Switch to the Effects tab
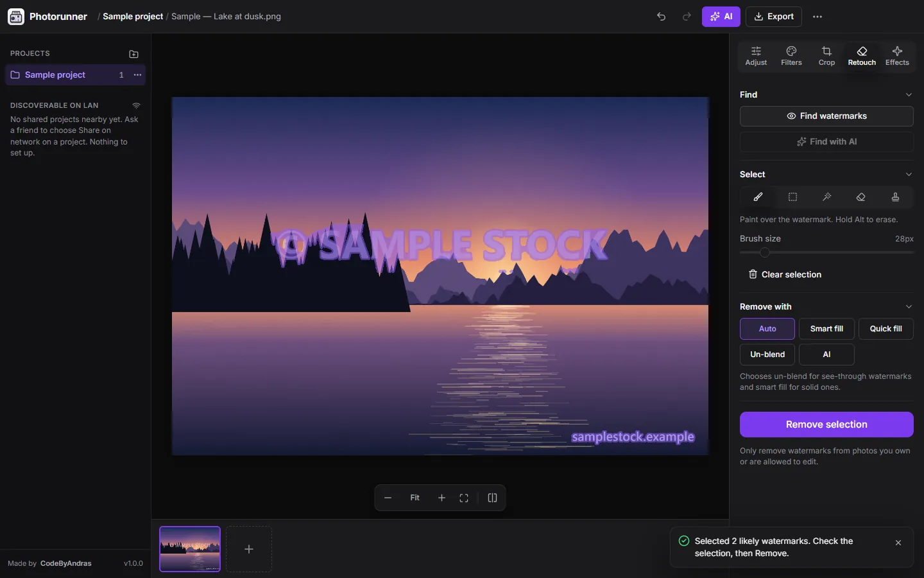The height and width of the screenshot is (578, 924). pos(897,56)
